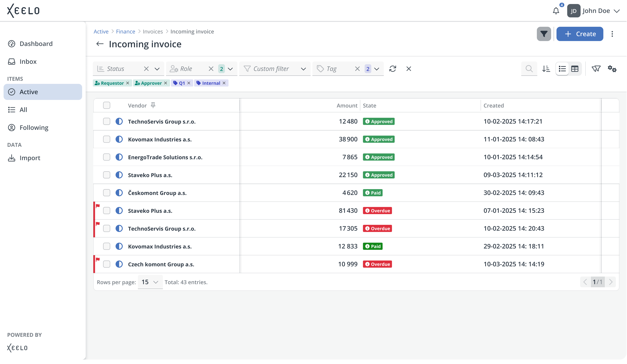This screenshot has height=364, width=627.
Task: Remove the Approver filter chip
Action: click(166, 83)
